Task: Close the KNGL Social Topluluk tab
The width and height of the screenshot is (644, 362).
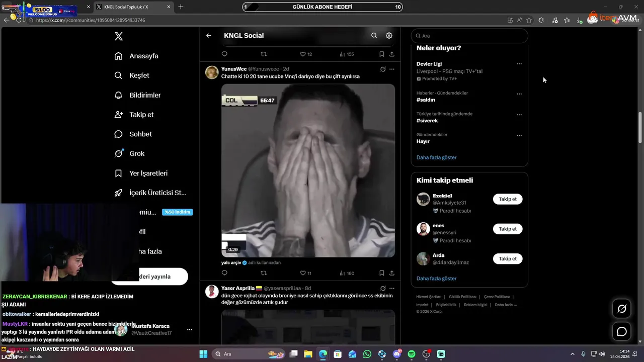Action: point(169,7)
